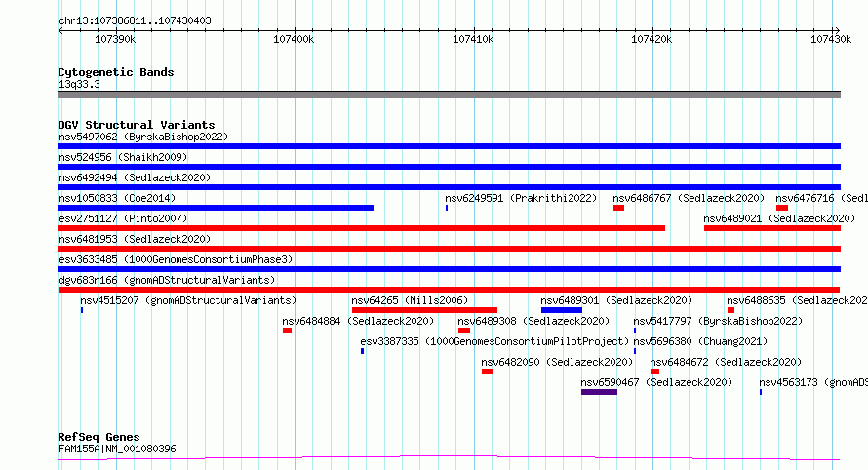Screen dimensions: 868x470
Task: Open variant nsv6249591 (Prakrithi2022) label
Action: (x=521, y=198)
